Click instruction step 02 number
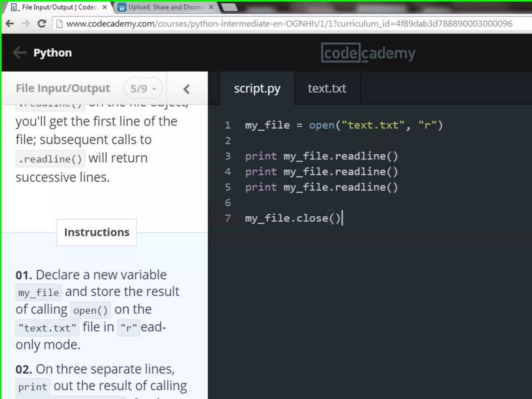532x399 pixels. (24, 369)
